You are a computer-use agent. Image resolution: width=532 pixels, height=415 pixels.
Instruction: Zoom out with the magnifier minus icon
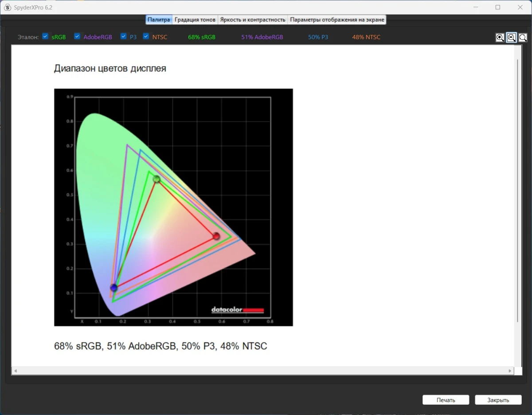click(x=512, y=38)
